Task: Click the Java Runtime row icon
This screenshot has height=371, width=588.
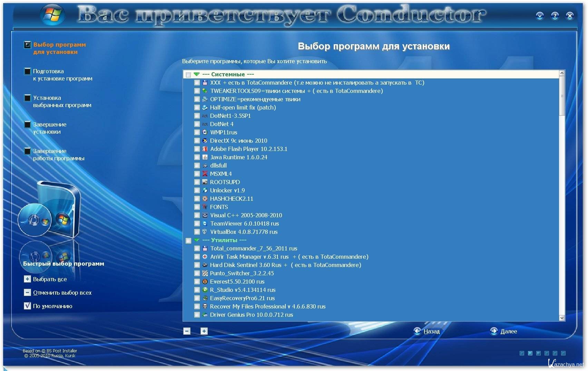Action: click(205, 157)
